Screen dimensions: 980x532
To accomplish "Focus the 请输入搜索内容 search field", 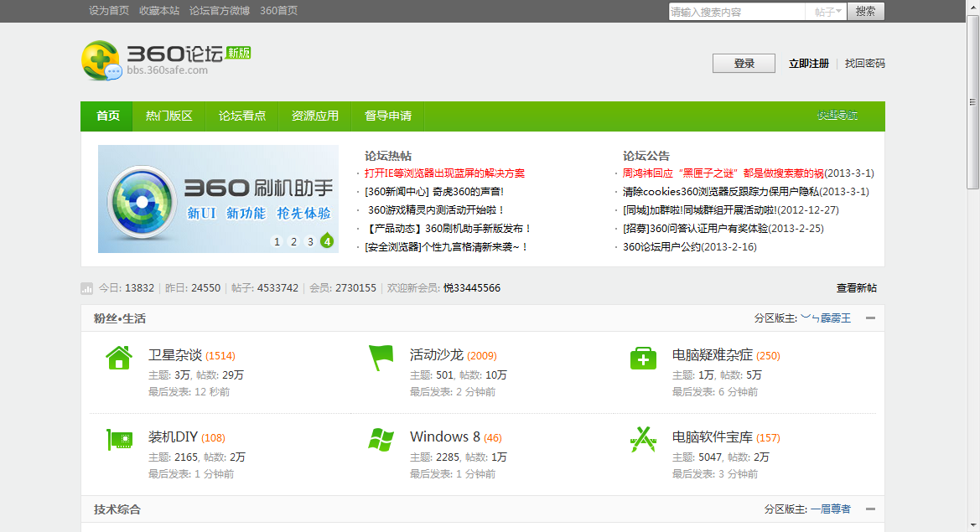I will (x=737, y=12).
